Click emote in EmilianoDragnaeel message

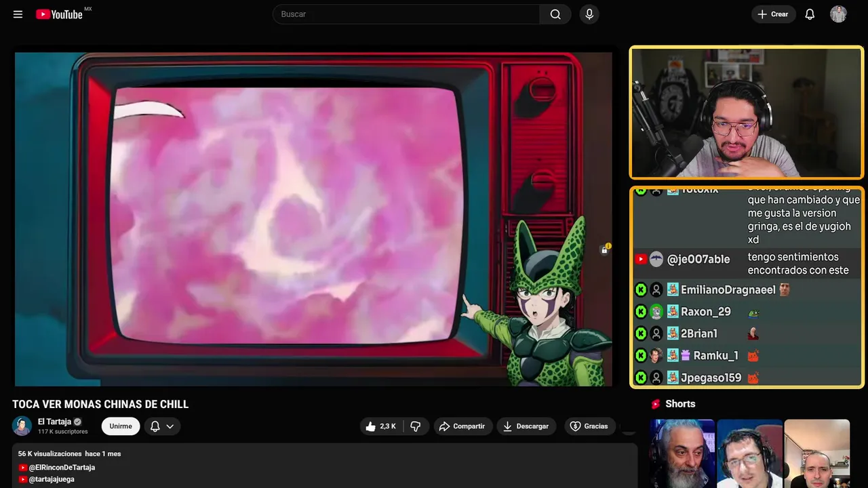coord(785,290)
